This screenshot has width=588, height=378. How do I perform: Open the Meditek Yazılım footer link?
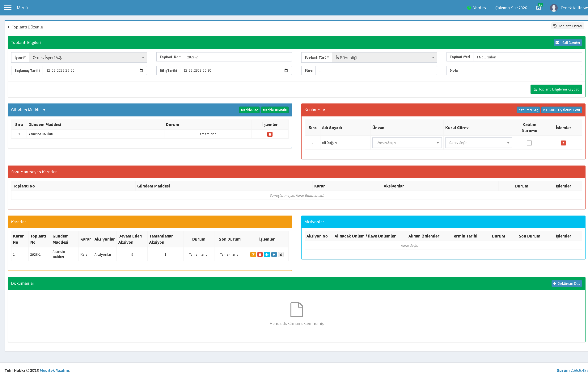pos(54,370)
